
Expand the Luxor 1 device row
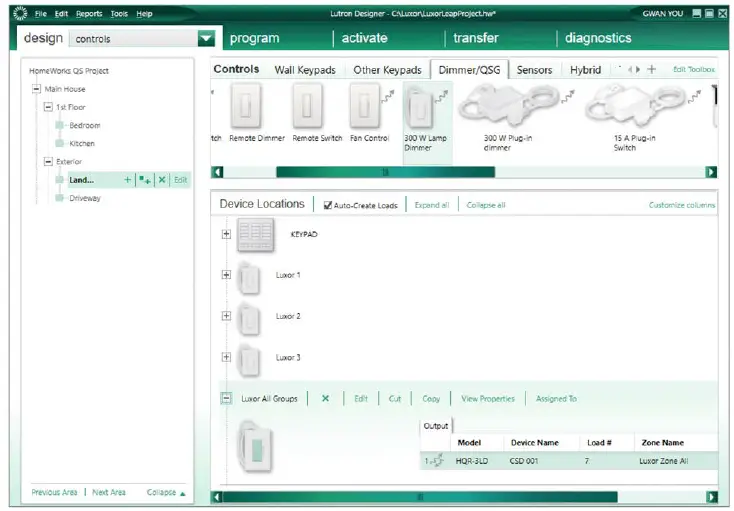pos(226,275)
